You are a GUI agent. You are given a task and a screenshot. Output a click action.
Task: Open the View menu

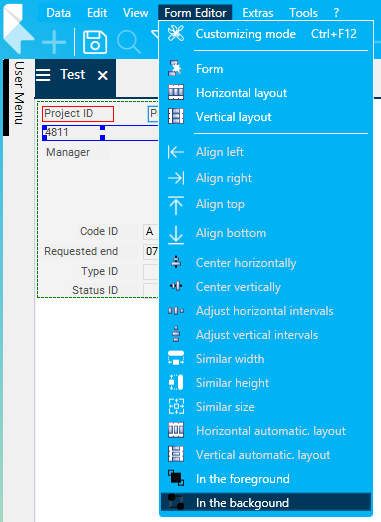(x=135, y=13)
